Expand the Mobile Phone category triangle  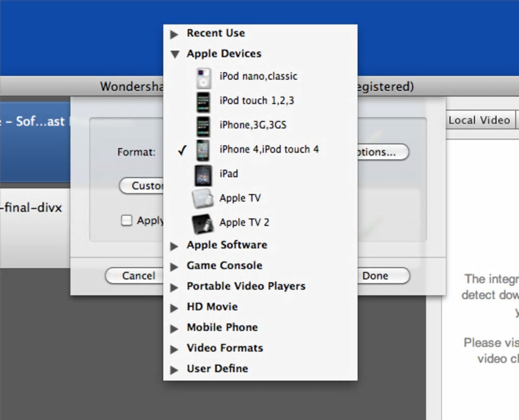pyautogui.click(x=174, y=328)
